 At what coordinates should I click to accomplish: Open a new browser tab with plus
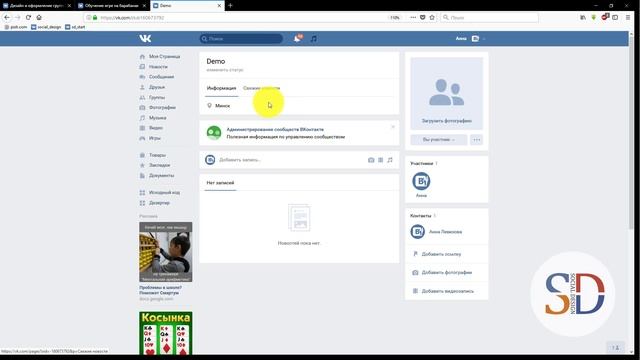pos(230,6)
